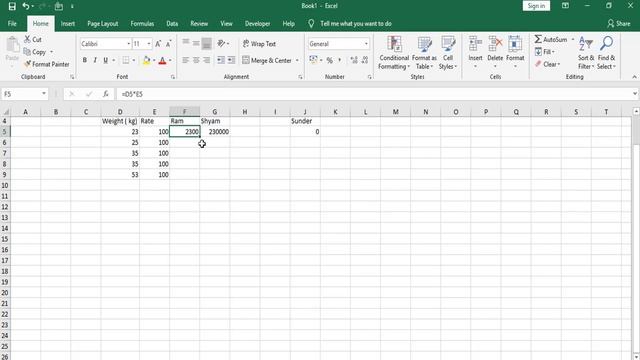Align text left in cell
Screen dimensions: 640x360
click(186, 60)
